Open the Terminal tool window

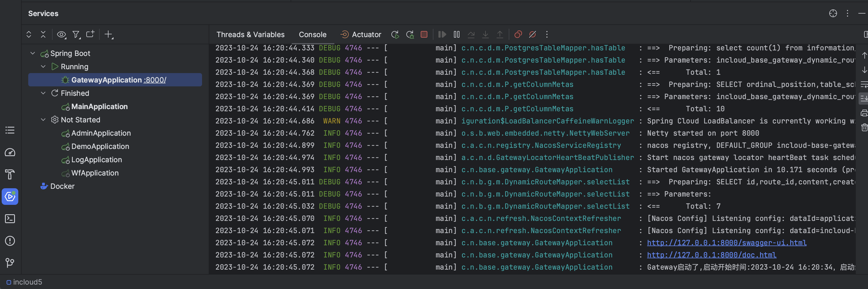click(x=10, y=219)
